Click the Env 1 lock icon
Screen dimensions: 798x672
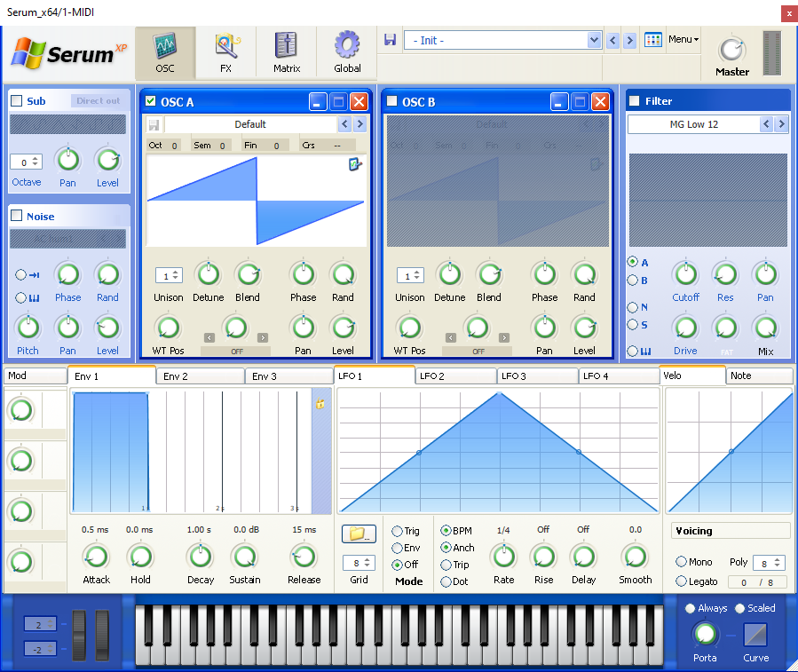(x=320, y=404)
